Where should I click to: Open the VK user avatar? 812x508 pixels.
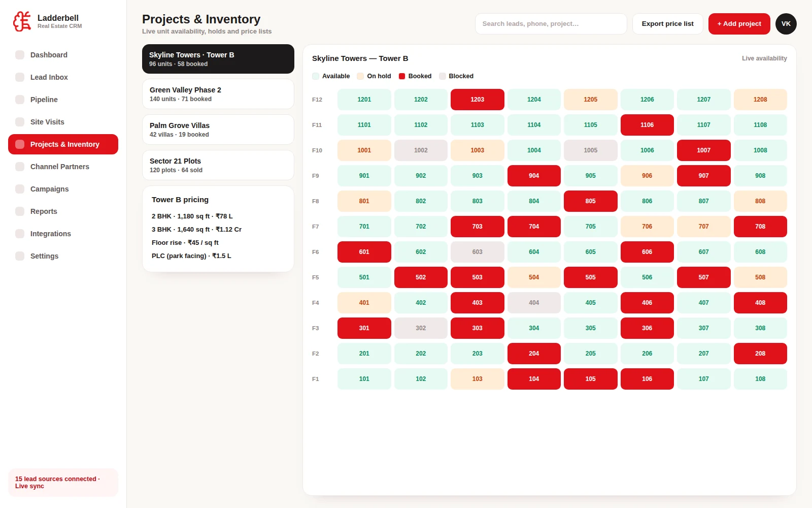pos(786,24)
